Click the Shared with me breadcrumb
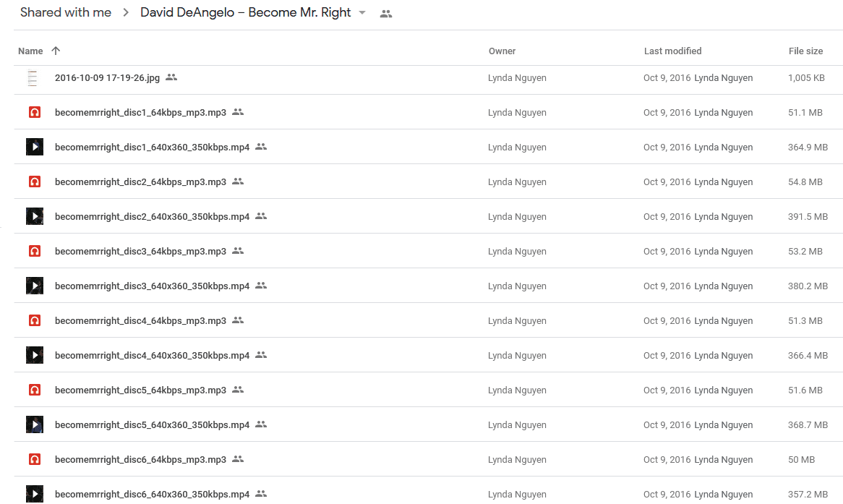Viewport: 843px width, 504px height. coord(66,12)
